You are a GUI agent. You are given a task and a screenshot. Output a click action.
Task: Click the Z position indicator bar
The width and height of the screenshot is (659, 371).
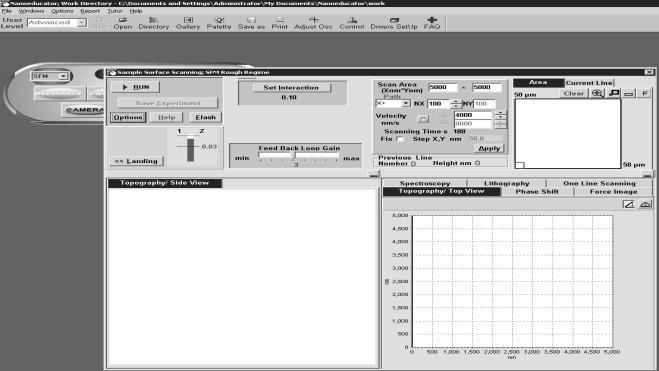pos(191,150)
